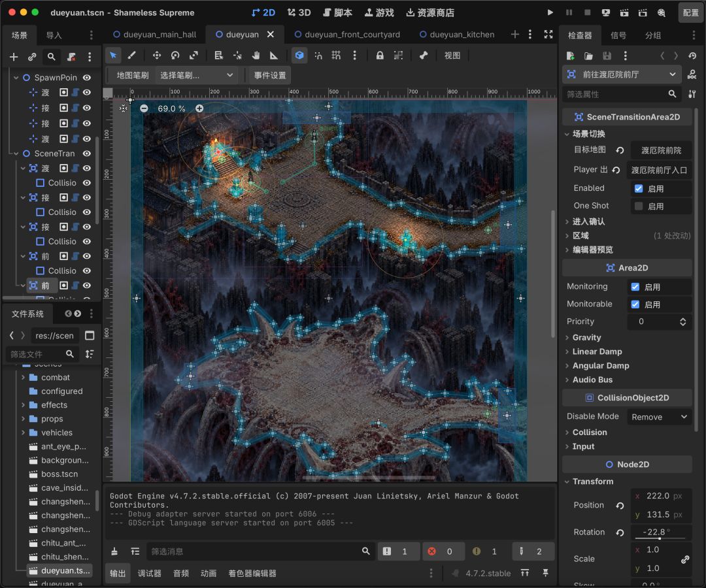Toggle distraction-free mode expand icon
706x588 pixels.
point(548,34)
